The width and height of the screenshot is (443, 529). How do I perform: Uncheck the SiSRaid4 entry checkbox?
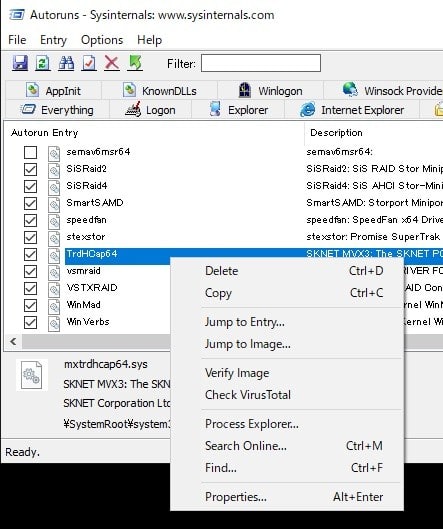[x=30, y=186]
